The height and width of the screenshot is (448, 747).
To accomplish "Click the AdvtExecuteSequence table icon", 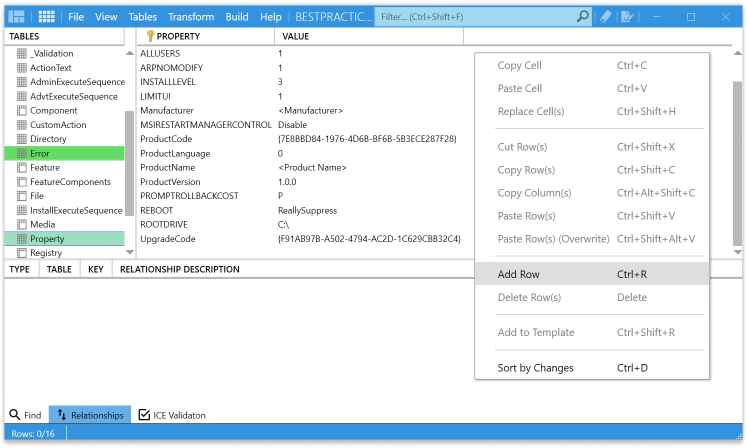I will pos(21,96).
